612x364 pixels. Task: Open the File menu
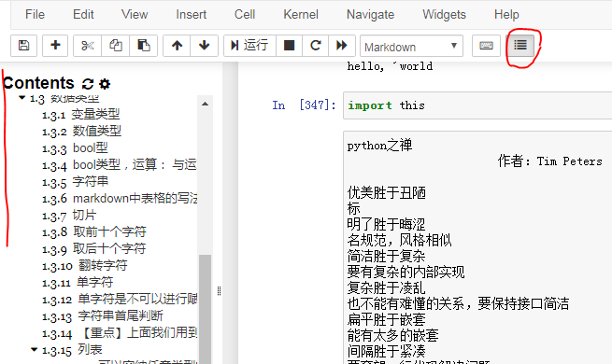[35, 14]
